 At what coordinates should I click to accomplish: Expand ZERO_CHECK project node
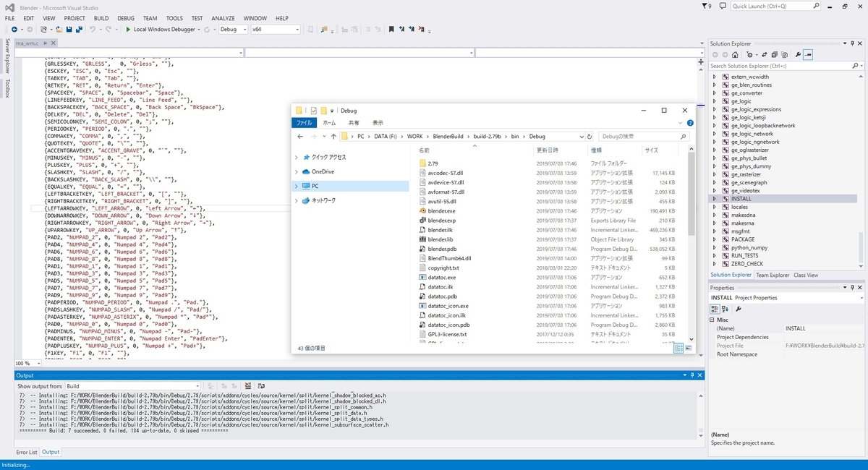tap(715, 264)
